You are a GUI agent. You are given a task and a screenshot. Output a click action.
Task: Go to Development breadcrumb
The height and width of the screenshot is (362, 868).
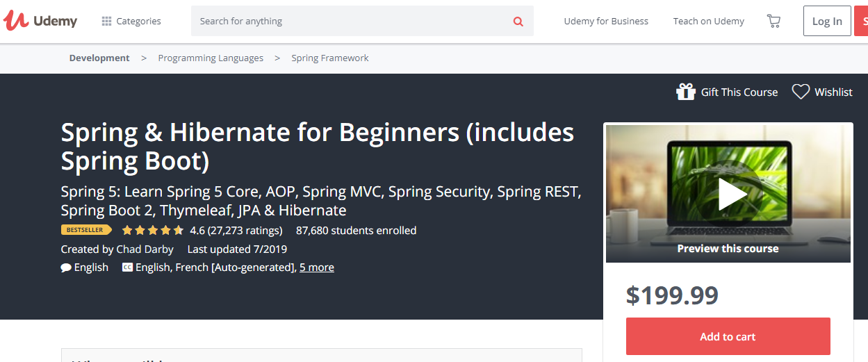(x=99, y=58)
